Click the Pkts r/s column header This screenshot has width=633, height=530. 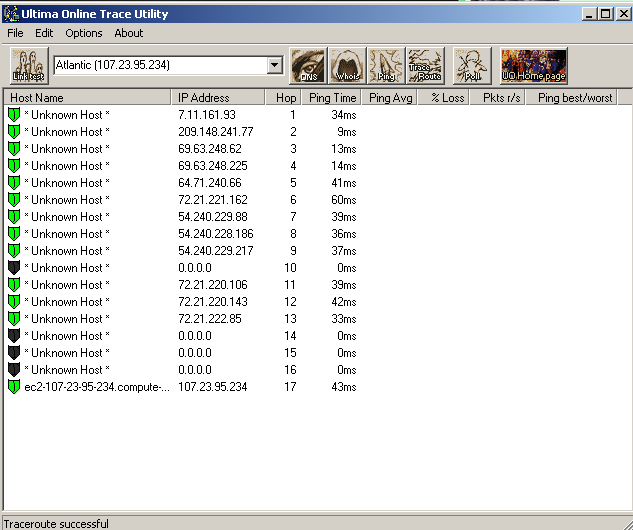pyautogui.click(x=498, y=98)
